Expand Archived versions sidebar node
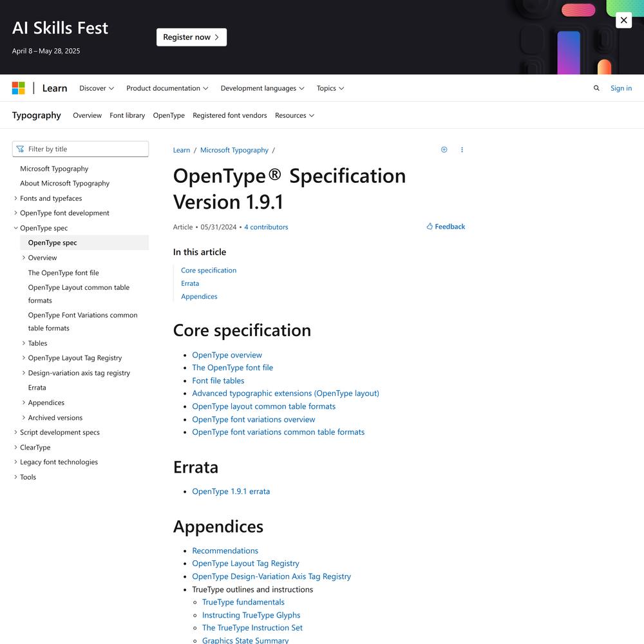Image resolution: width=644 pixels, height=644 pixels. (x=23, y=418)
